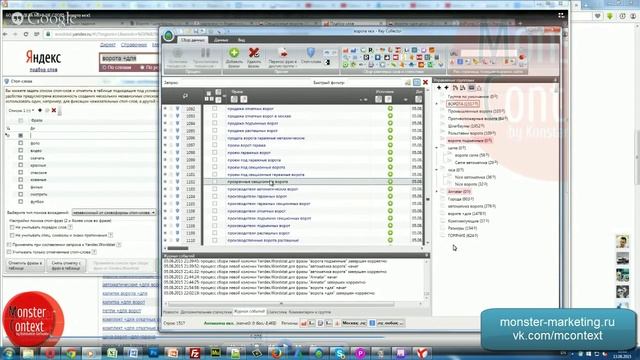Open the stop-word match type dropdown
This screenshot has height=360, width=640.
pos(114,213)
